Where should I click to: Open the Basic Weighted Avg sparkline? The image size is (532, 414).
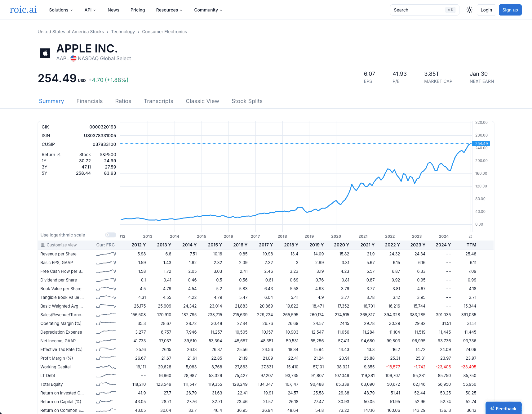point(106,306)
